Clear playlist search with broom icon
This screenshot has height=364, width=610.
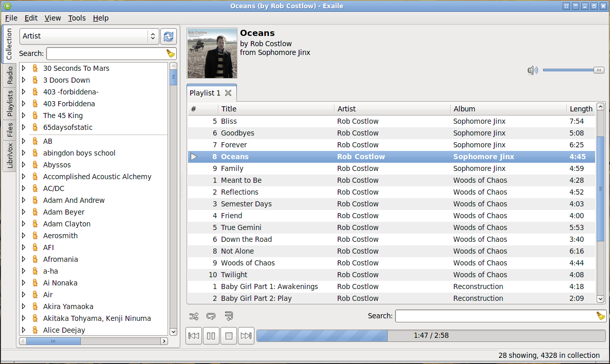click(601, 316)
